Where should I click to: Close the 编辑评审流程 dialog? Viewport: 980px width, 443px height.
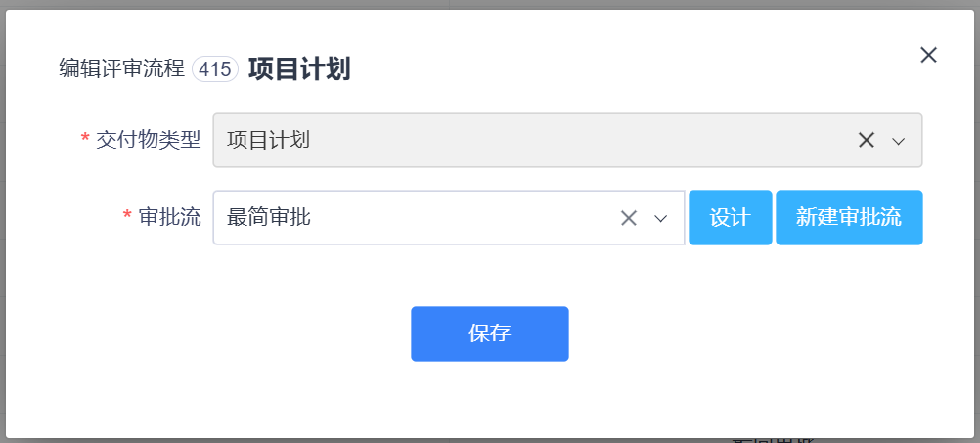coord(928,55)
